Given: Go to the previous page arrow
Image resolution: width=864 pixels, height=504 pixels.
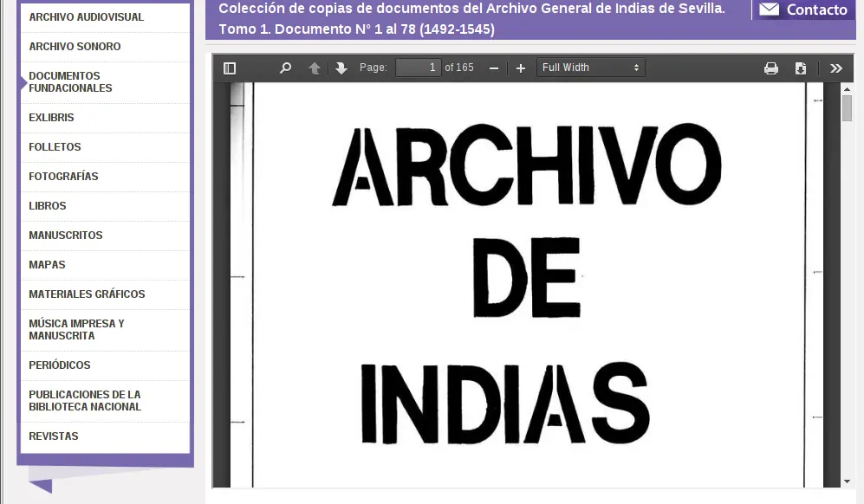Looking at the screenshot, I should pyautogui.click(x=314, y=68).
